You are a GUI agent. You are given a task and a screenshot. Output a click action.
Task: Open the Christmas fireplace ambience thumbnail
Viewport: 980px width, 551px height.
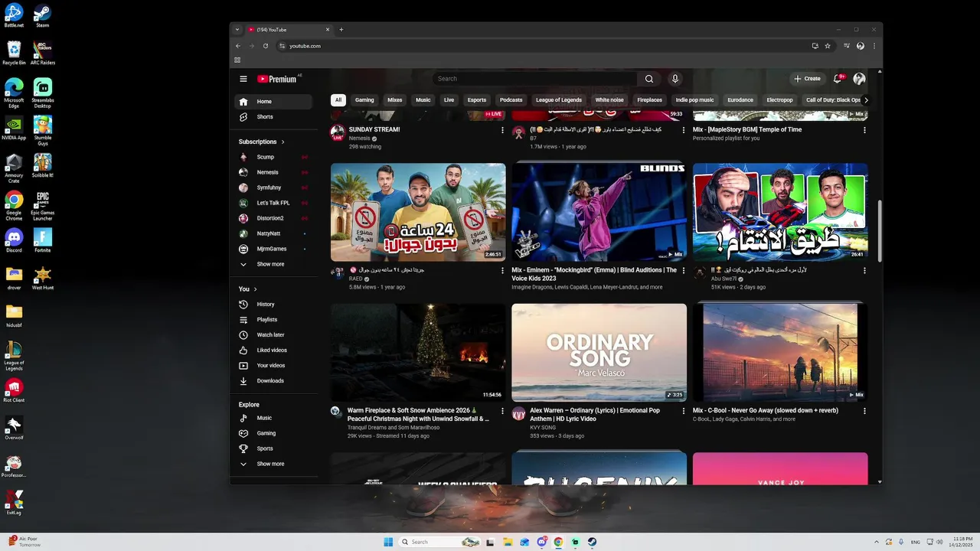pos(418,352)
